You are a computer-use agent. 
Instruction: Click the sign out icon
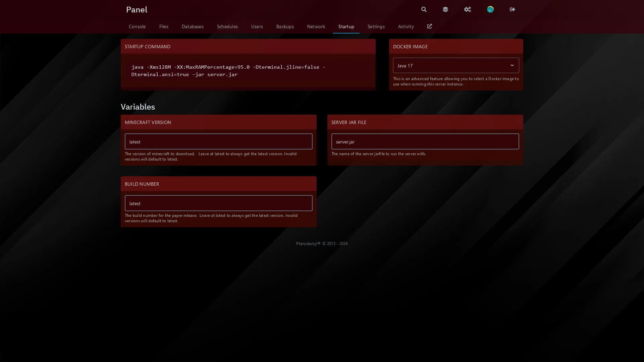(x=512, y=9)
